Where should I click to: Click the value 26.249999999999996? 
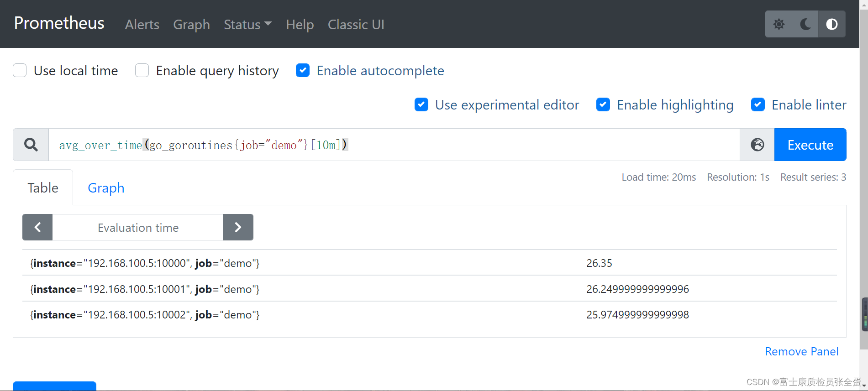coord(637,289)
